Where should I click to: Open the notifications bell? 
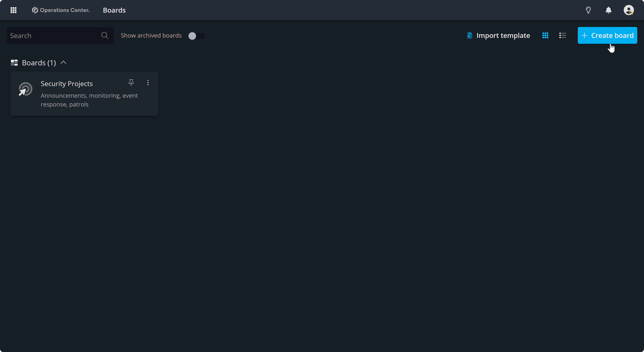point(608,10)
